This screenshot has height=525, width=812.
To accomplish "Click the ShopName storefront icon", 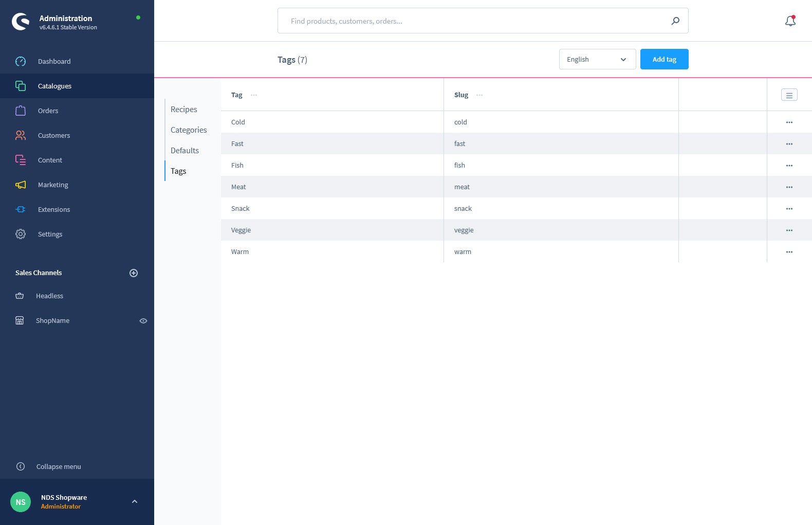I will [x=20, y=320].
